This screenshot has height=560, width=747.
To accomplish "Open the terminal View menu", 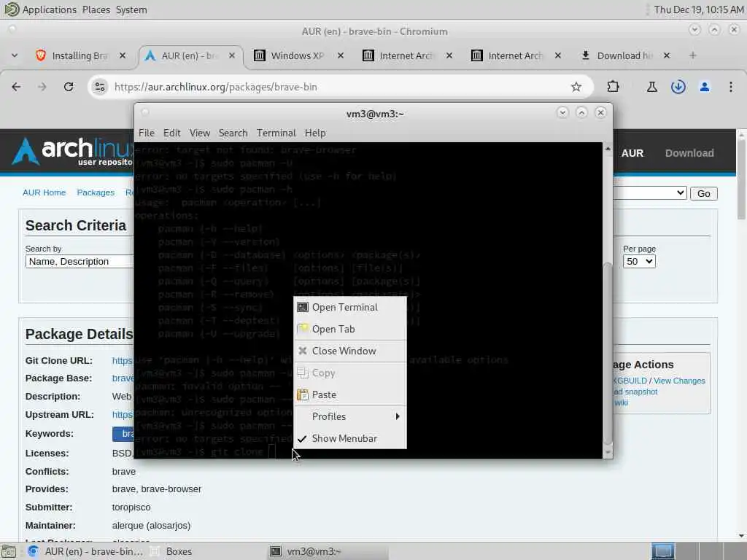I will tap(200, 133).
